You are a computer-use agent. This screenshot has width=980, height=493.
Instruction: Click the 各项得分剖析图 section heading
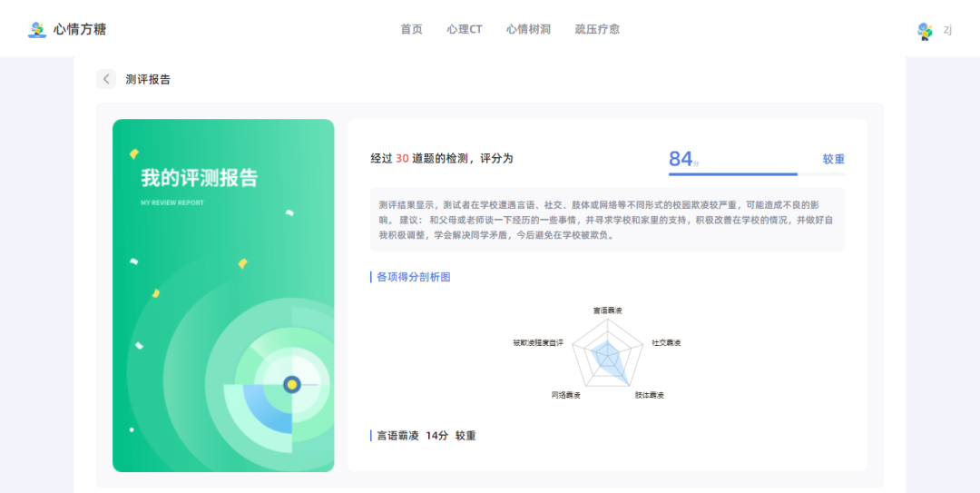tap(413, 277)
